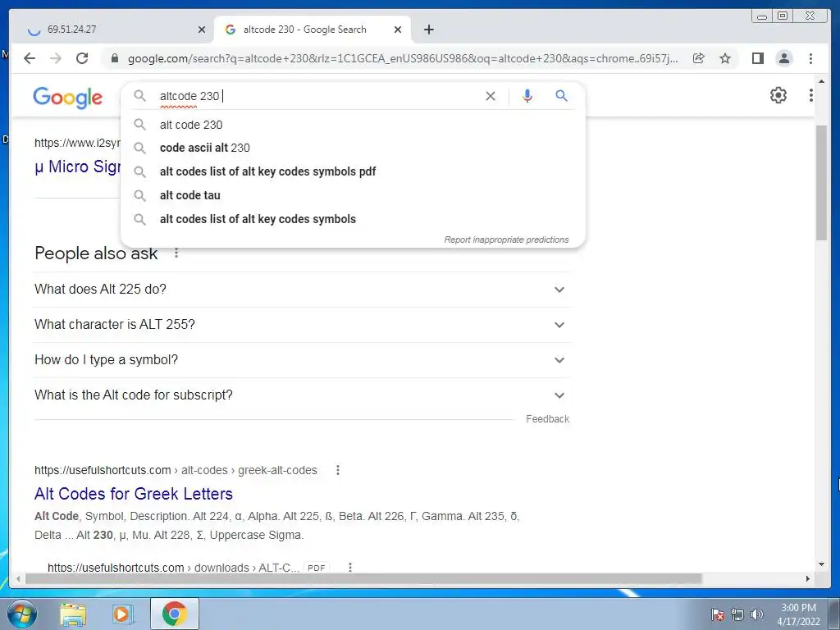The image size is (840, 630).
Task: Click the horizontal scrollbar thumb
Action: 363,578
